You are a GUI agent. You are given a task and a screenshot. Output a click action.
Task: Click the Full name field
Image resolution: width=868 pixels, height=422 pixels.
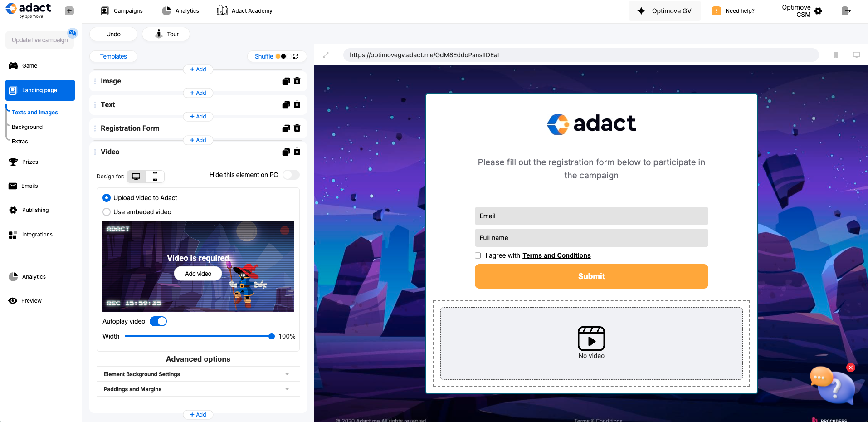tap(591, 238)
